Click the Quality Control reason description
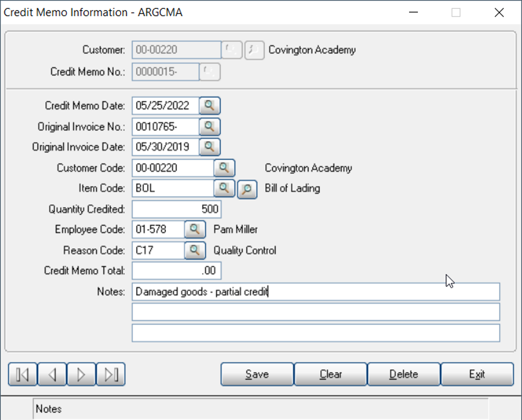Image resolution: width=522 pixels, height=420 pixels. click(x=245, y=250)
